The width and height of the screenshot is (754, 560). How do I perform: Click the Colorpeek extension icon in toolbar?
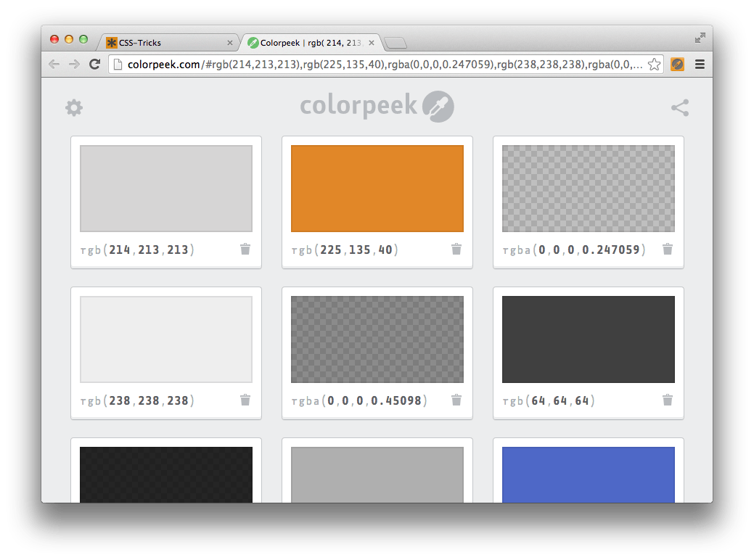pos(678,65)
